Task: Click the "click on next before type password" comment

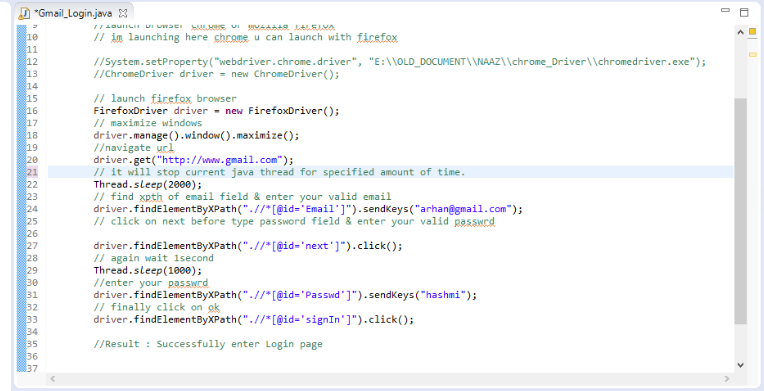Action: click(294, 221)
